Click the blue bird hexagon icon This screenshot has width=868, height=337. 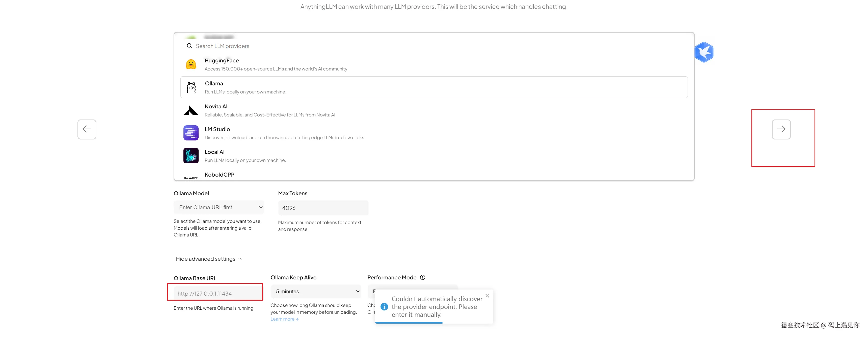point(703,52)
